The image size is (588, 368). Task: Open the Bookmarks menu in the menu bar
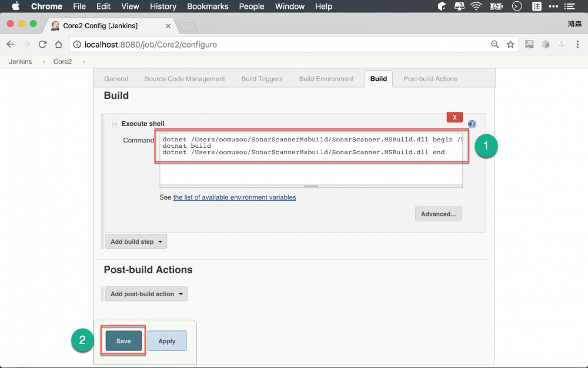coord(208,6)
